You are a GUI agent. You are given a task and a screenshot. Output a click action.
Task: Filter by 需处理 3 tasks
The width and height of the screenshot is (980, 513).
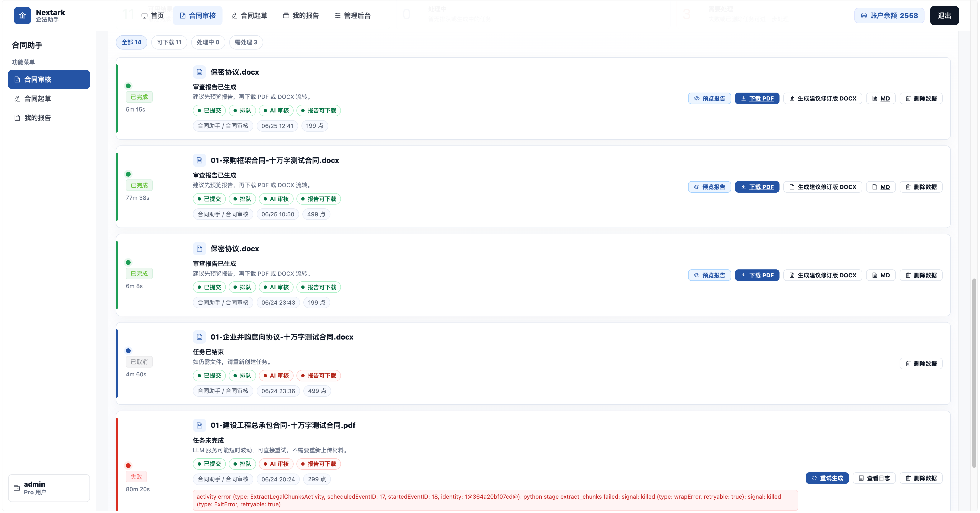click(x=246, y=42)
